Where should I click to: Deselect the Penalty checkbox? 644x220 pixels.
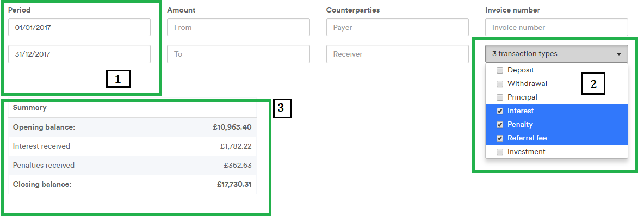click(500, 125)
